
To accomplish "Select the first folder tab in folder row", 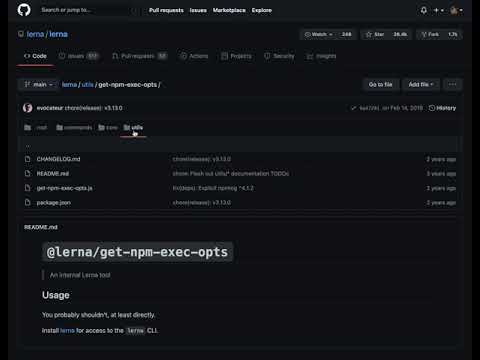I will pyautogui.click(x=36, y=128).
